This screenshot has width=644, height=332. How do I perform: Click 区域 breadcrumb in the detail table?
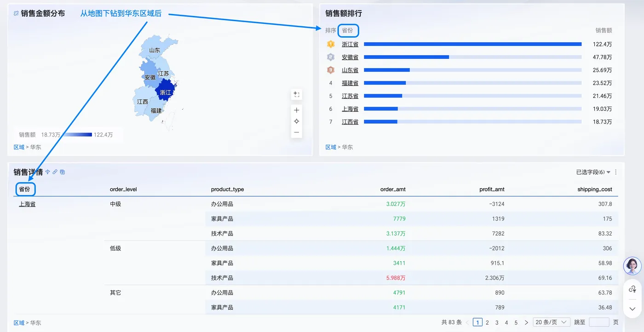point(19,323)
